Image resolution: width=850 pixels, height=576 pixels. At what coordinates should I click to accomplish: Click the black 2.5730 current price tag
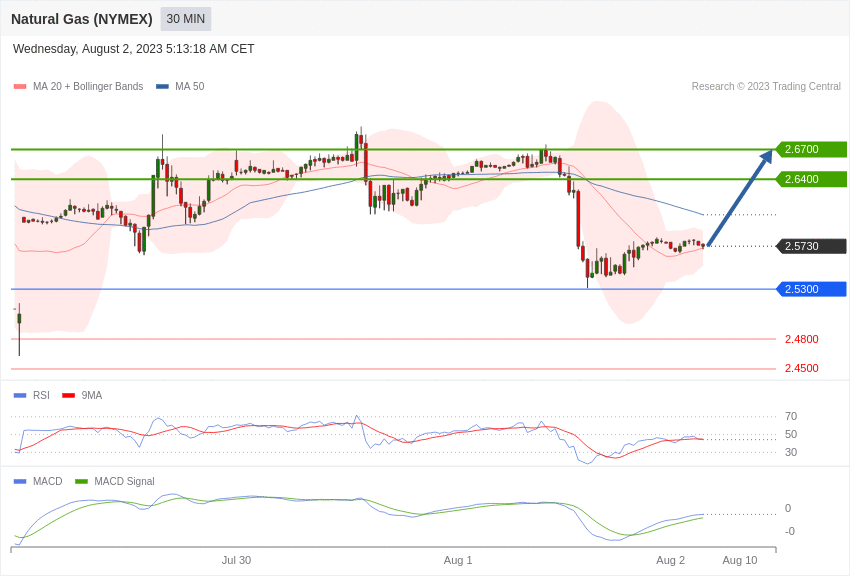pos(811,246)
